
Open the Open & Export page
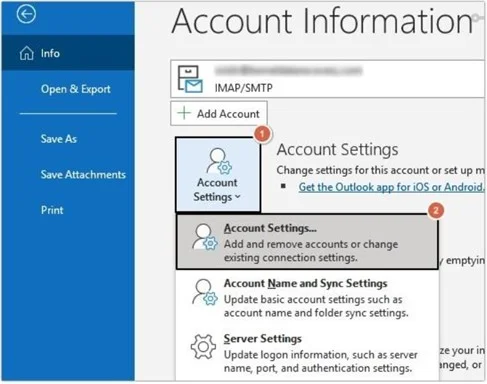(75, 89)
